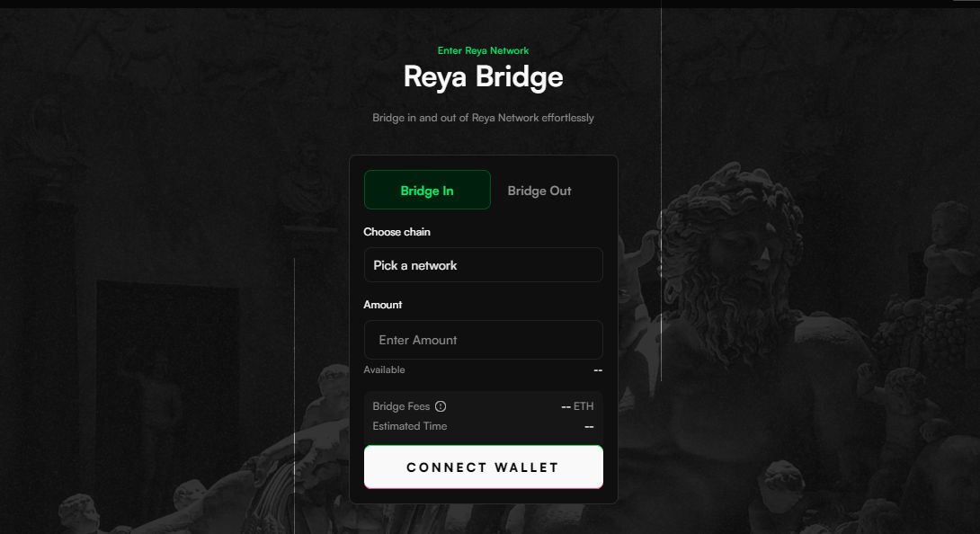
Task: Click the green Enter Reya Network text
Action: coord(483,50)
